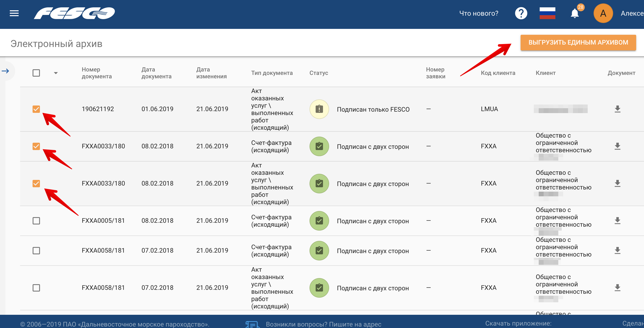Sort by Номер заявки column header
The image size is (644, 328).
pyautogui.click(x=436, y=73)
